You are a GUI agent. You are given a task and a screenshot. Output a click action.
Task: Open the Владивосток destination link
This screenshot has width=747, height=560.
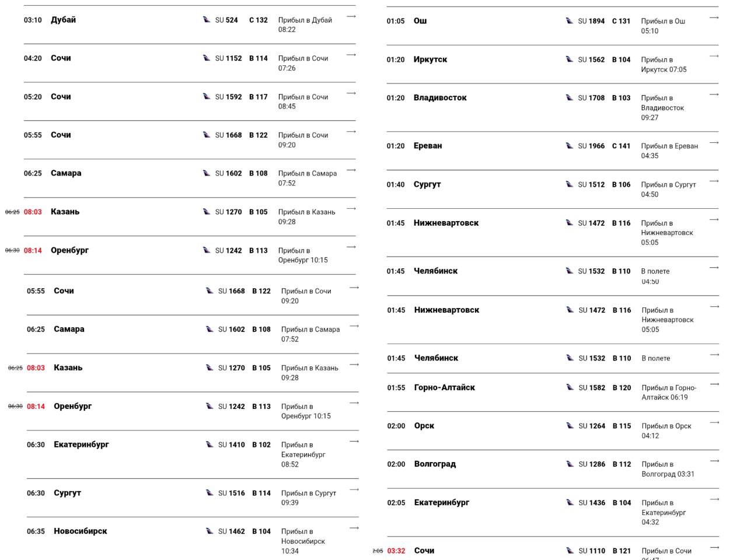pyautogui.click(x=440, y=98)
